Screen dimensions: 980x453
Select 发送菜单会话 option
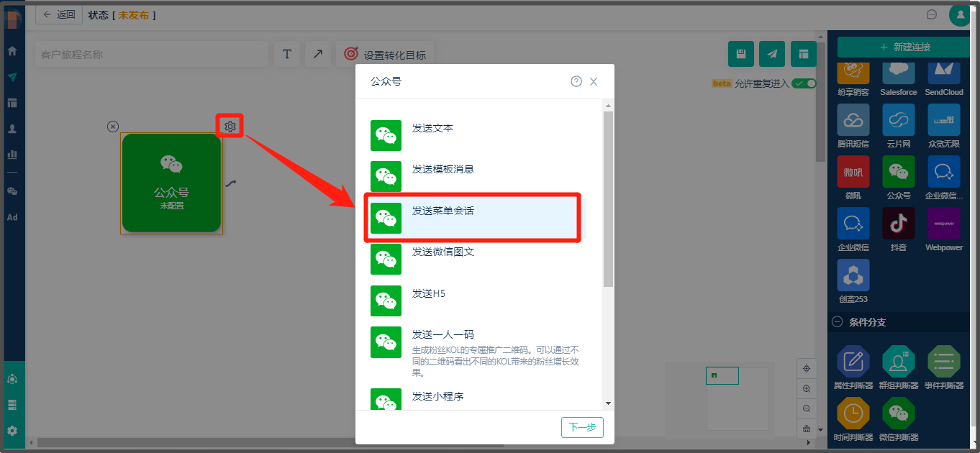coord(476,218)
